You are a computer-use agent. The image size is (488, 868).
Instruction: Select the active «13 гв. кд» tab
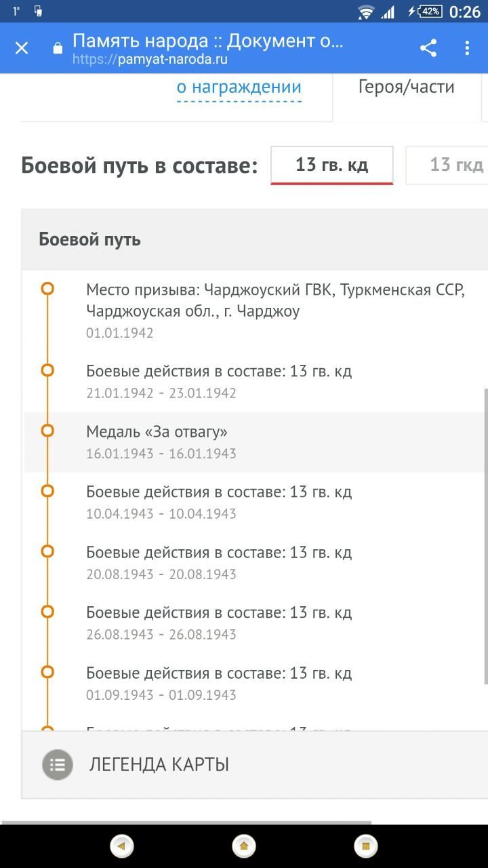(x=331, y=165)
